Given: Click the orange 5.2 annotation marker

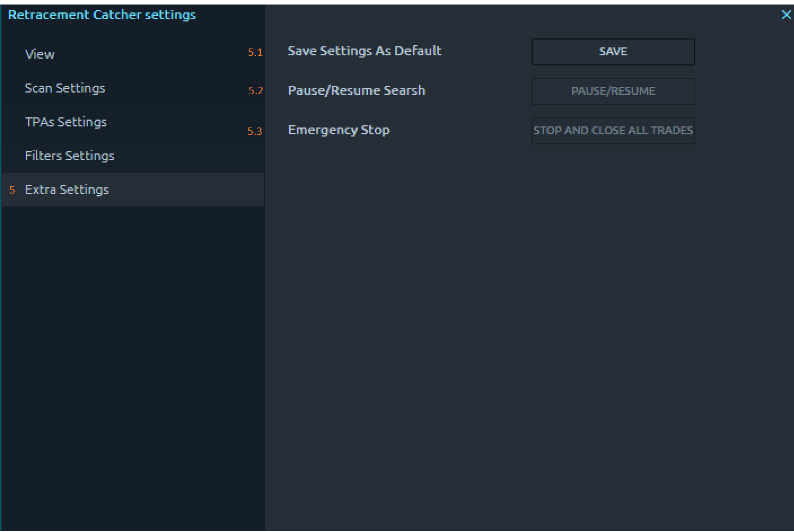Looking at the screenshot, I should (x=256, y=91).
